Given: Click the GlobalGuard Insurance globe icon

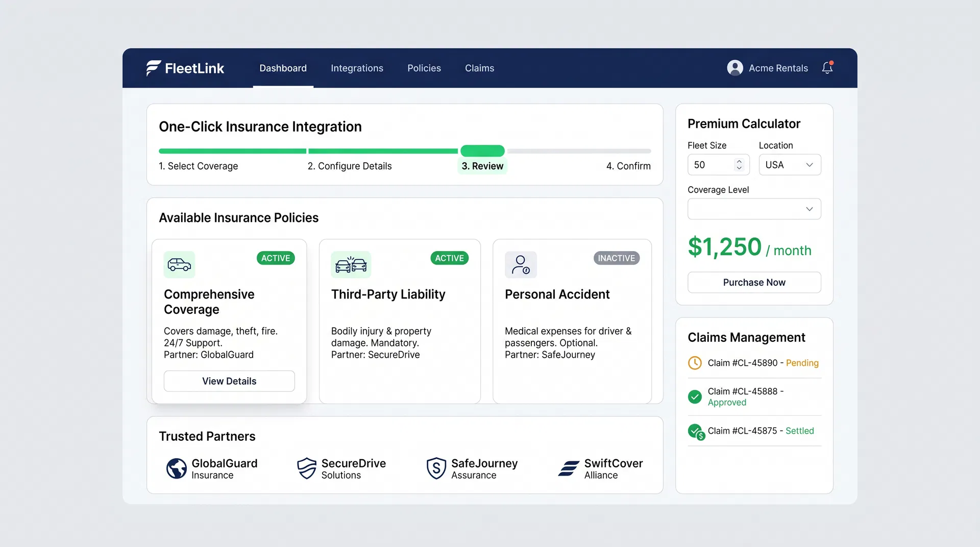Looking at the screenshot, I should coord(176,468).
